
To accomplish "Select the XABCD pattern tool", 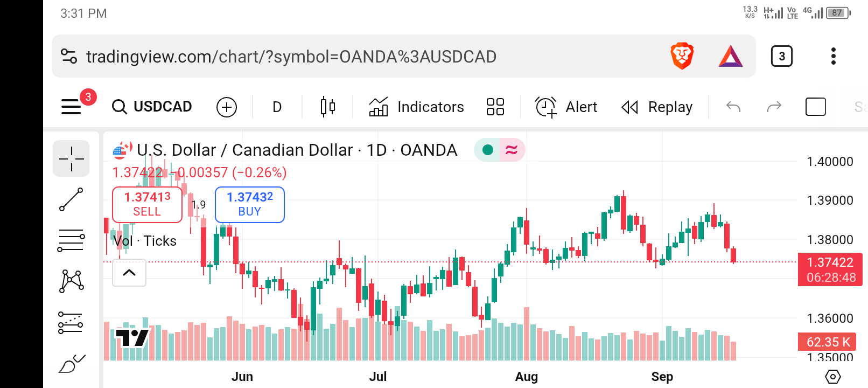I will coord(71,281).
